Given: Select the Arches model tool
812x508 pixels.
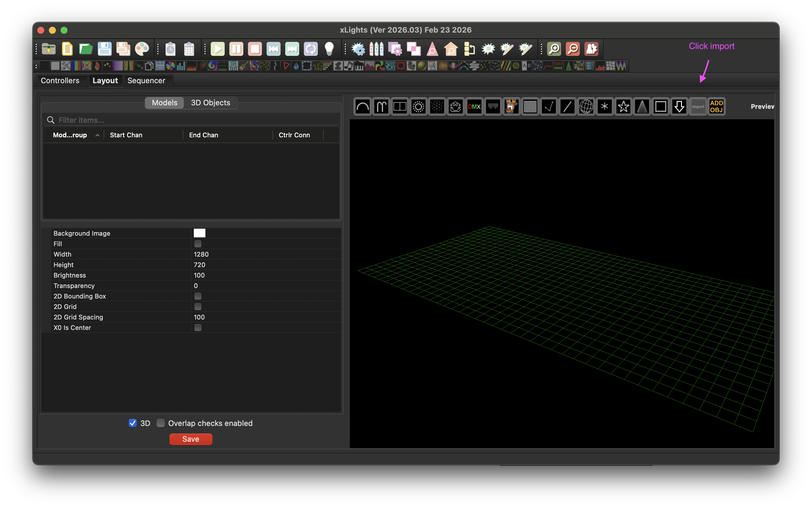Looking at the screenshot, I should 363,107.
